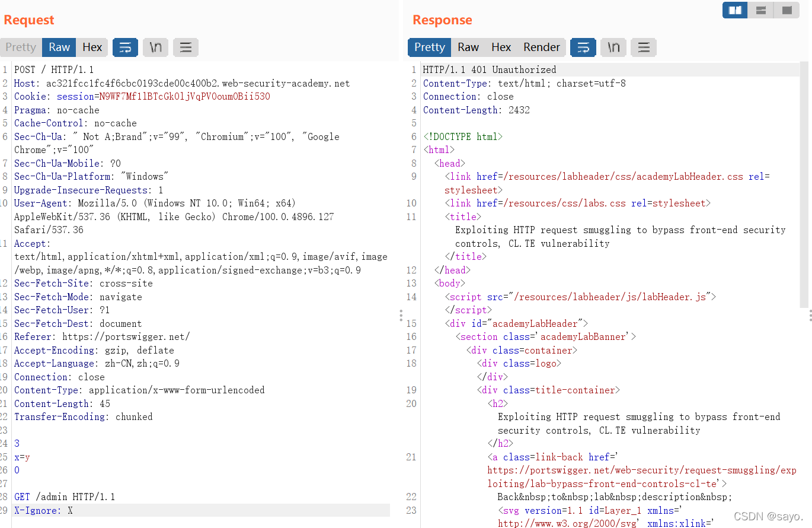Click the 'x=y' body line
This screenshot has height=528, width=812.
pyautogui.click(x=22, y=457)
